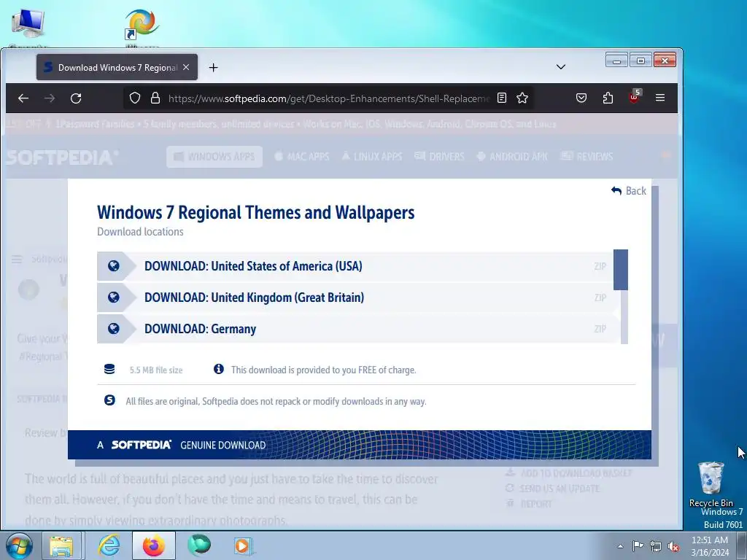Download the Germany ZIP
The height and width of the screenshot is (560, 747).
tap(355, 329)
